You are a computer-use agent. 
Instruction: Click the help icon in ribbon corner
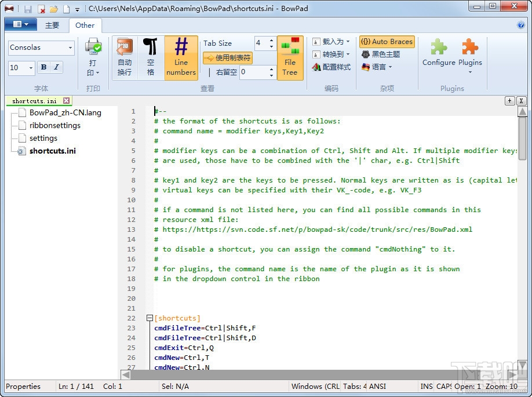pos(520,25)
